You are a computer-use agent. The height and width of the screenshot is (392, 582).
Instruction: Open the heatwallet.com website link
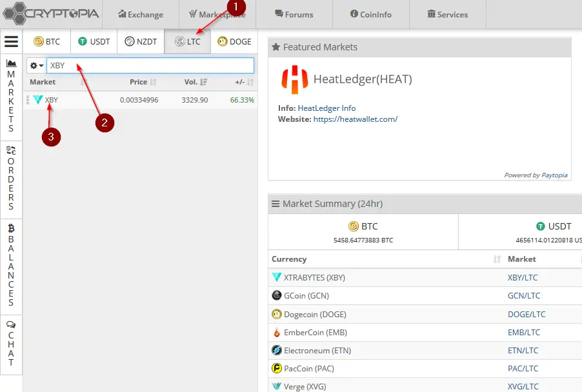356,119
